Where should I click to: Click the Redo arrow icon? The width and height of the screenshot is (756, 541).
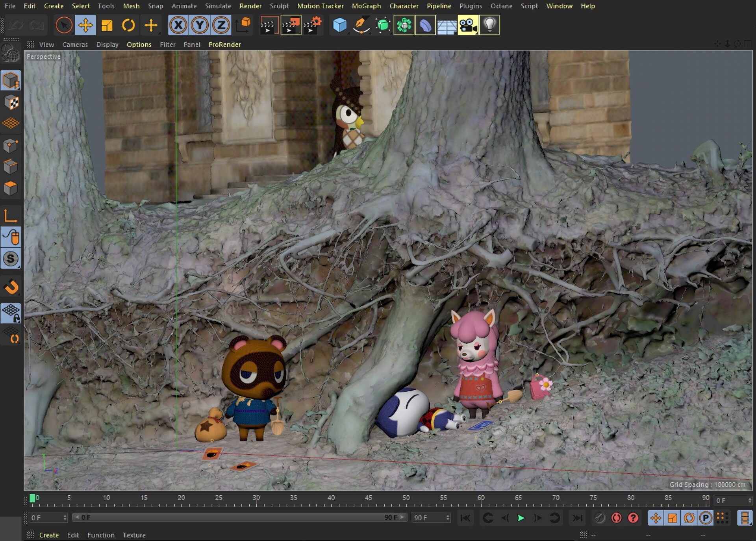click(37, 26)
